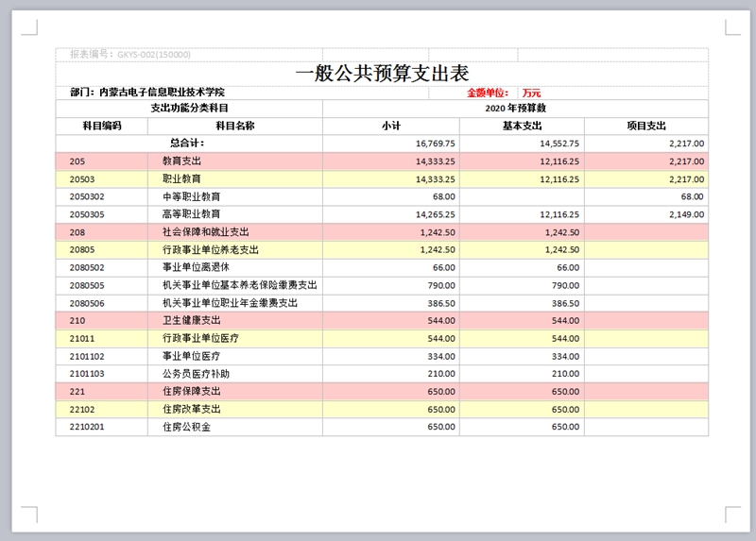Select the 小计 column header
The height and width of the screenshot is (541, 756).
[x=391, y=126]
